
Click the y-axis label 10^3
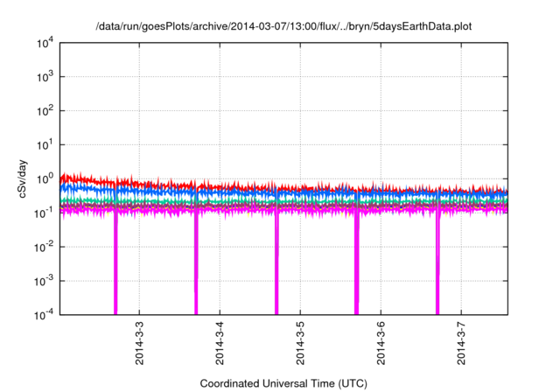click(45, 76)
